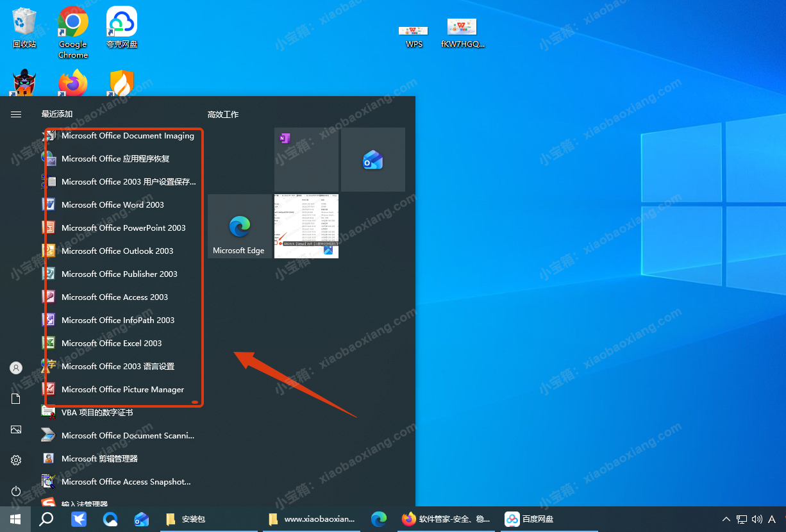Show hidden system tray icons

[726, 519]
